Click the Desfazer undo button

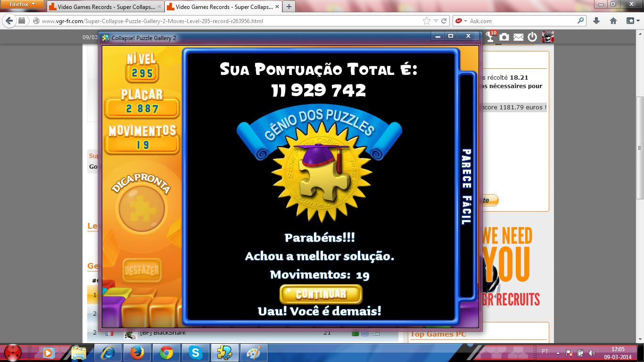point(142,271)
